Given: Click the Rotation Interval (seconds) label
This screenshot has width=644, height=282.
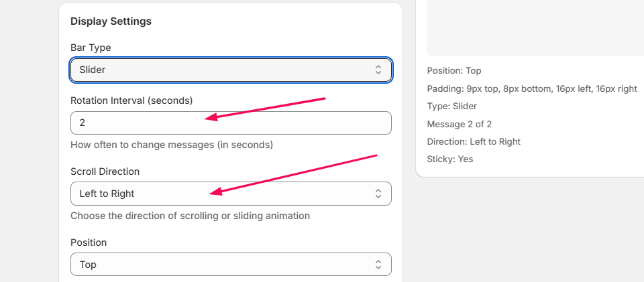Looking at the screenshot, I should (131, 100).
